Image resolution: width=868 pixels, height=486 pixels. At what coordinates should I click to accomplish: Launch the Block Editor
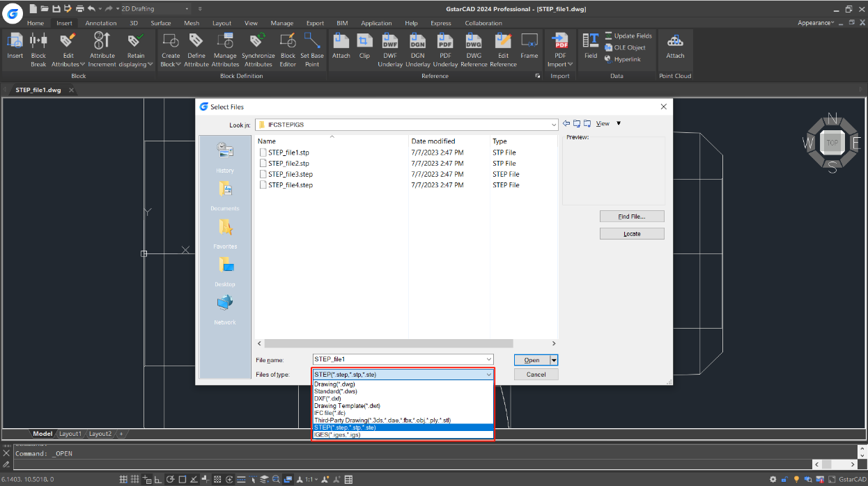click(x=288, y=49)
